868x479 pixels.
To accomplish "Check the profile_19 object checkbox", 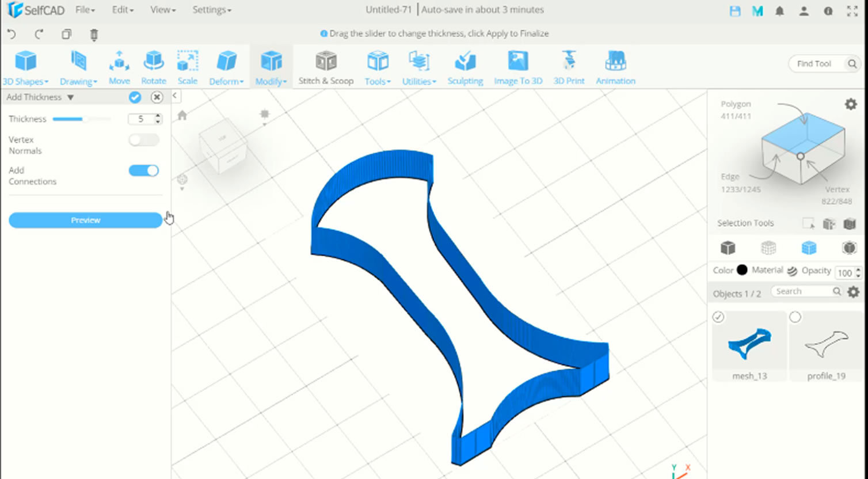I will (x=795, y=317).
